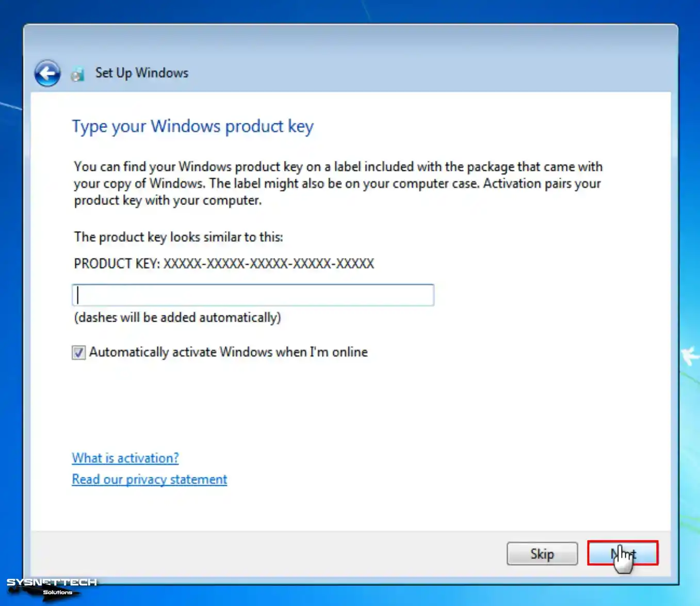
Task: Click the blue back arrow button
Action: click(47, 73)
